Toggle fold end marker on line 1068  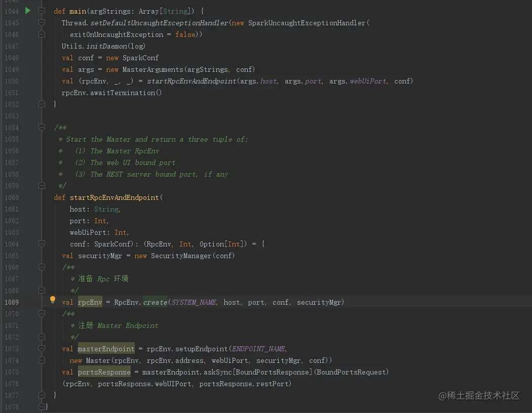[42, 291]
